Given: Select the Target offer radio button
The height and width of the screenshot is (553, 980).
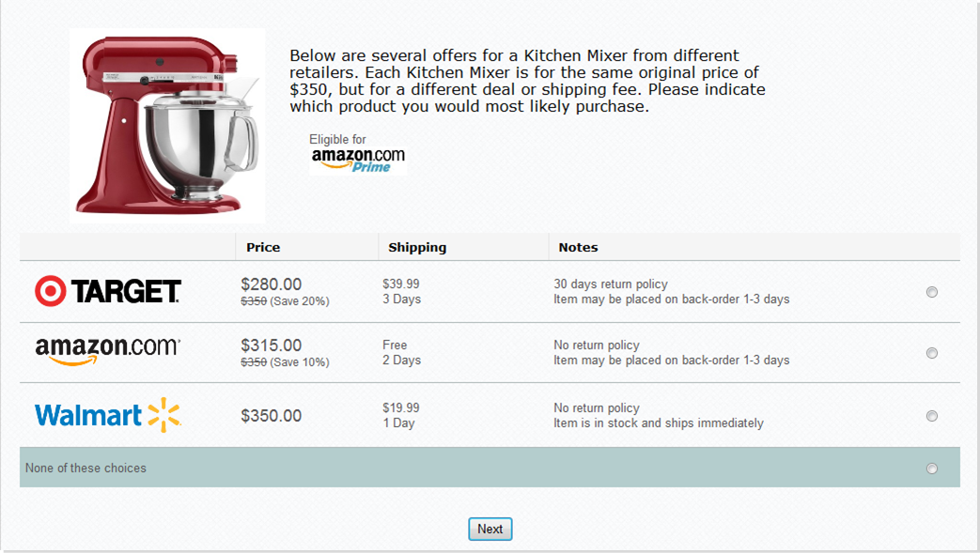Looking at the screenshot, I should (x=932, y=292).
